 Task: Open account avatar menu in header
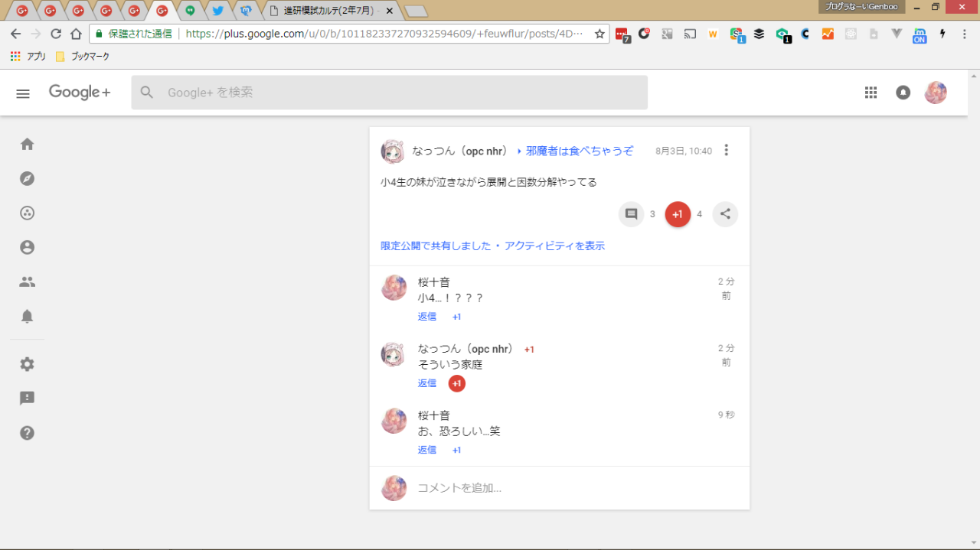click(936, 93)
